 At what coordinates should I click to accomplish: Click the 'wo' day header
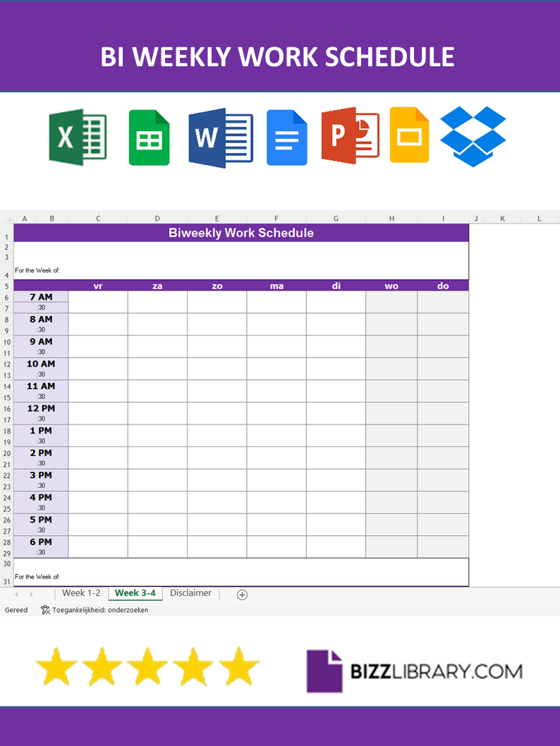(391, 286)
